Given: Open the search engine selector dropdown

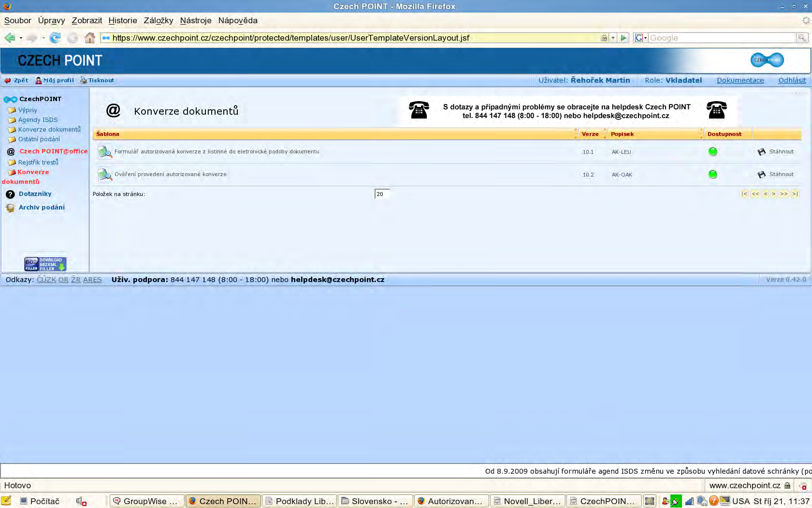Looking at the screenshot, I should (x=640, y=38).
